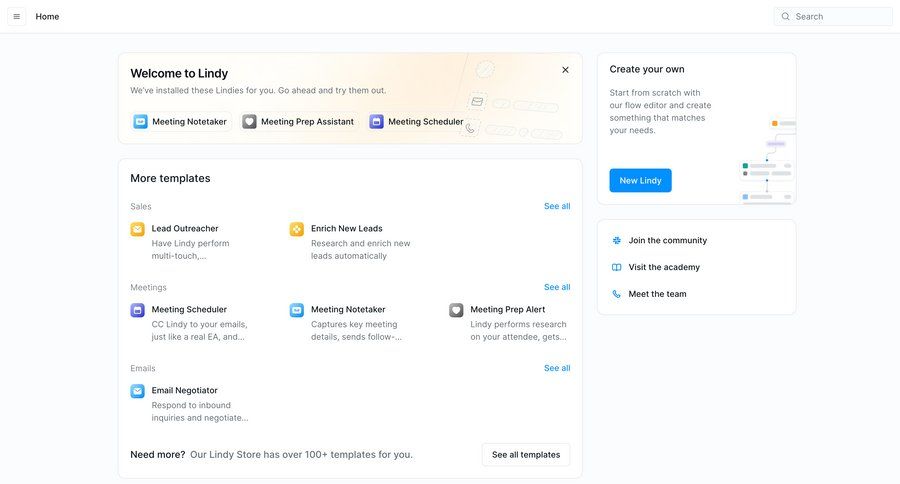
Task: Open the Meeting Notetaker chip in banner
Action: click(181, 122)
